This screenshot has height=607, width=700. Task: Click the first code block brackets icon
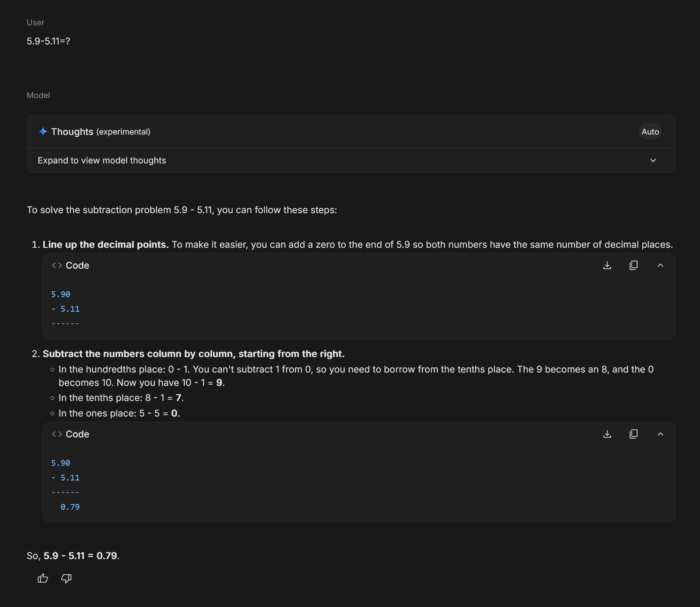point(57,265)
